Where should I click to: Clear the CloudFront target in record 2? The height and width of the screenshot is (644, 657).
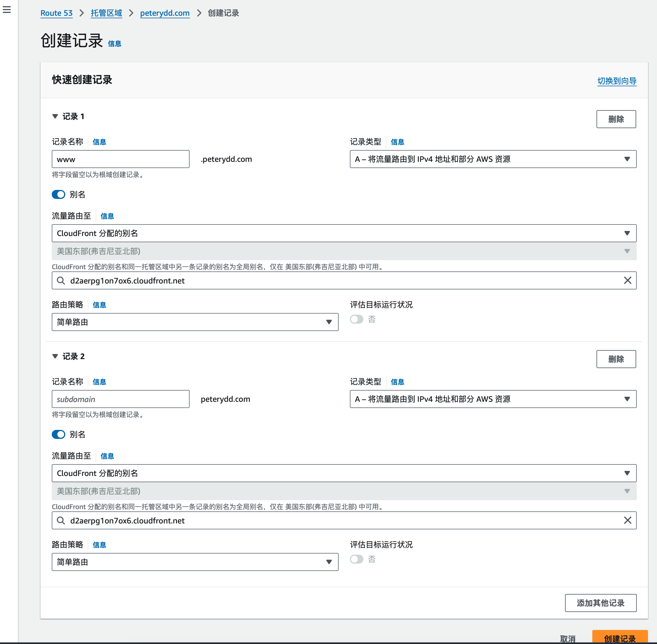[x=627, y=520]
